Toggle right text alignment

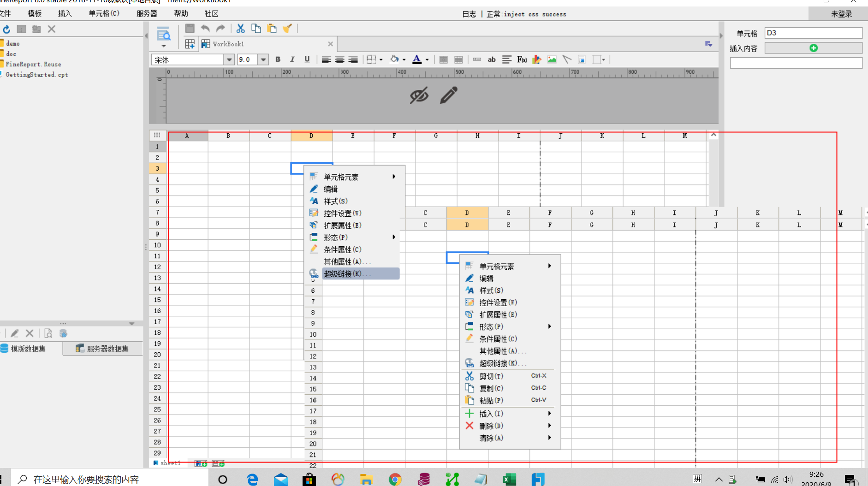point(353,59)
